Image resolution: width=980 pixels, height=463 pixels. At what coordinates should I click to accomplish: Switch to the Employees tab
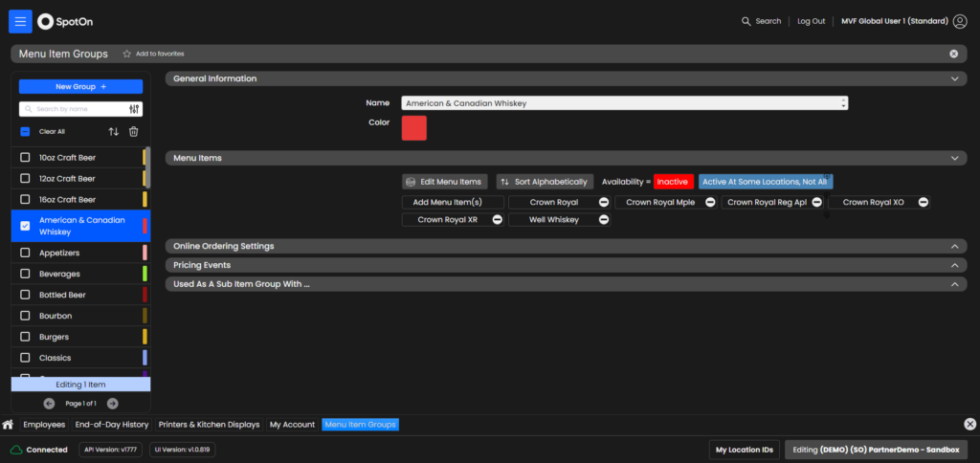pyautogui.click(x=44, y=425)
